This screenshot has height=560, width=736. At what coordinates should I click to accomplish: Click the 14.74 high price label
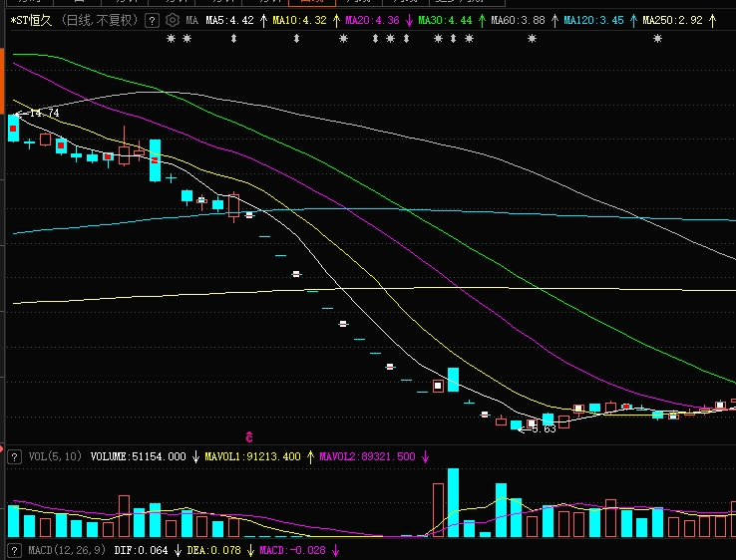(44, 113)
